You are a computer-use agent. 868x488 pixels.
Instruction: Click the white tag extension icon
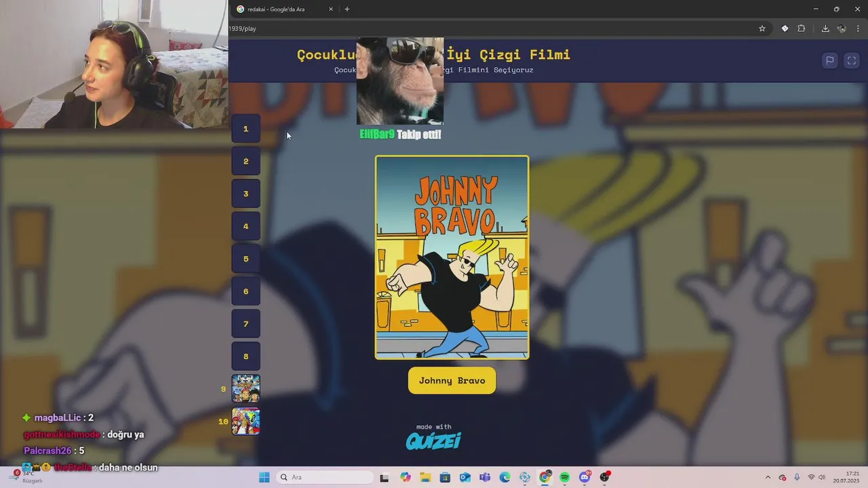(785, 28)
